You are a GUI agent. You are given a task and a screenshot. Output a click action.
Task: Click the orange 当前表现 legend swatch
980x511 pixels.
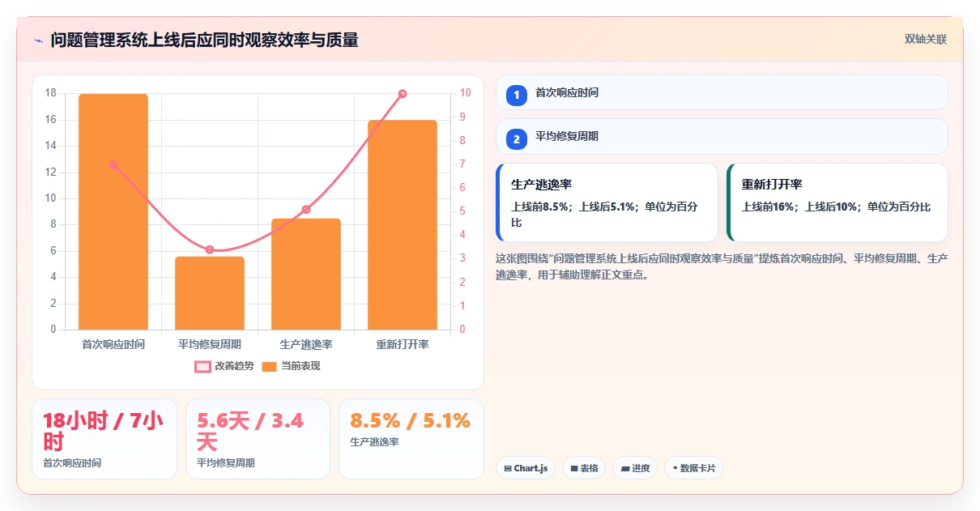pyautogui.click(x=270, y=367)
